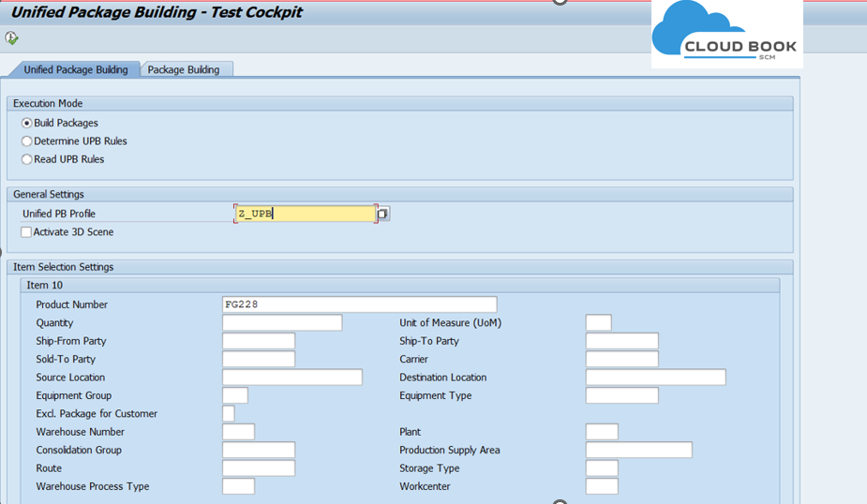The image size is (867, 504).
Task: Focus the Quantity input field
Action: coord(282,323)
